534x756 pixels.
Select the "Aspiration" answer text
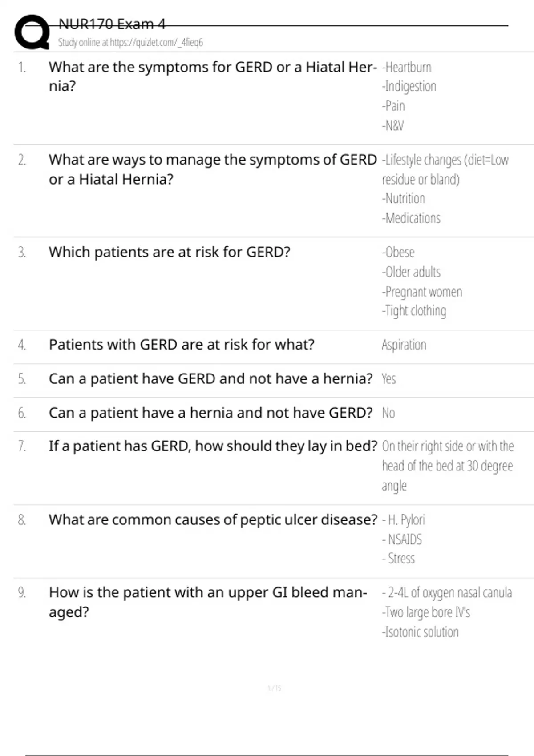[x=404, y=345]
